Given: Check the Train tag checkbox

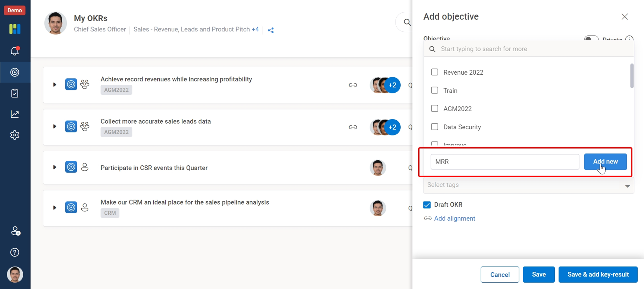Looking at the screenshot, I should point(435,90).
